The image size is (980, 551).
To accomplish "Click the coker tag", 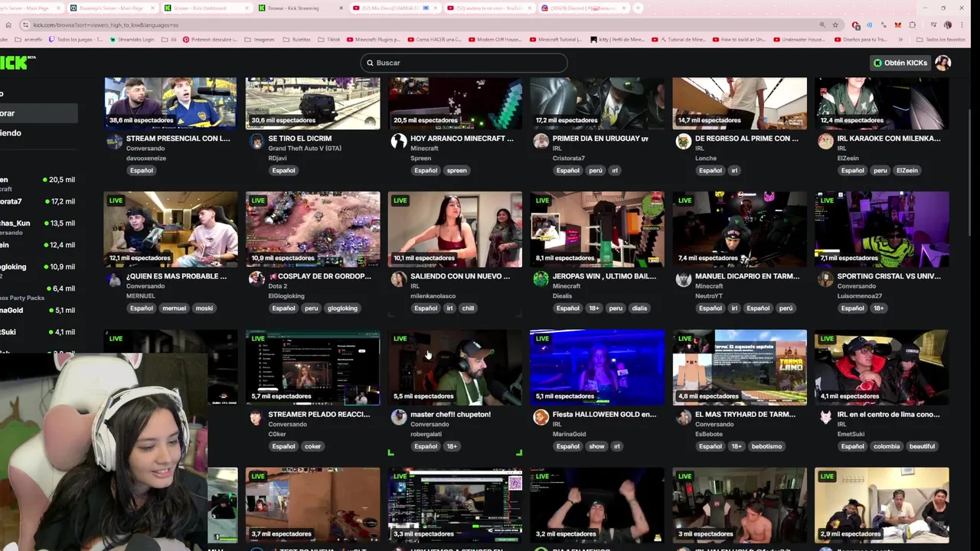I will coord(312,446).
